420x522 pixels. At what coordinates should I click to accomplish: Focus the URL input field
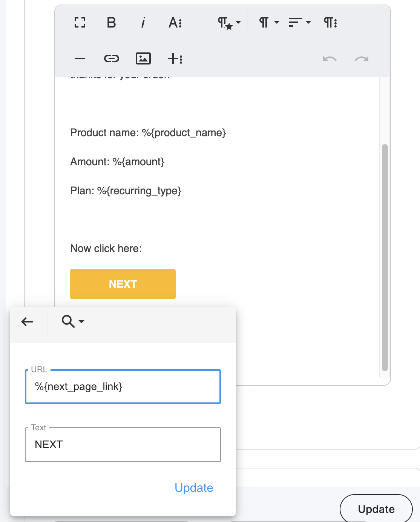(123, 387)
